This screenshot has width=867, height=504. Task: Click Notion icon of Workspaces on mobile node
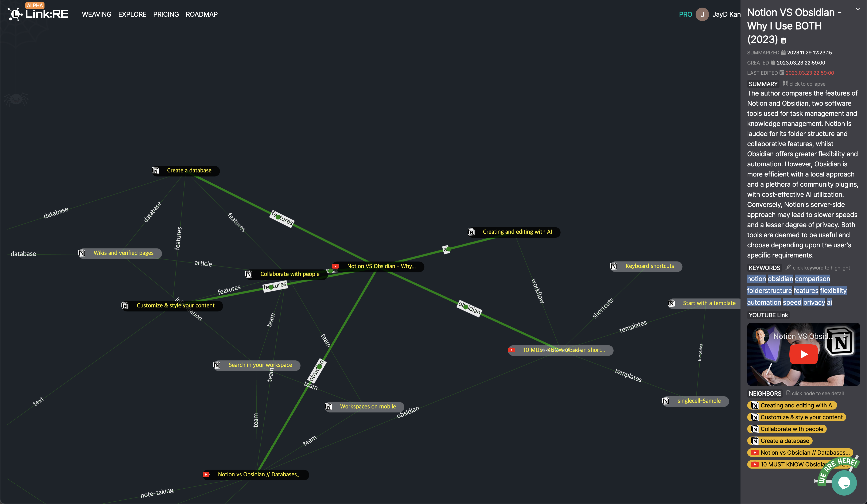tap(328, 407)
